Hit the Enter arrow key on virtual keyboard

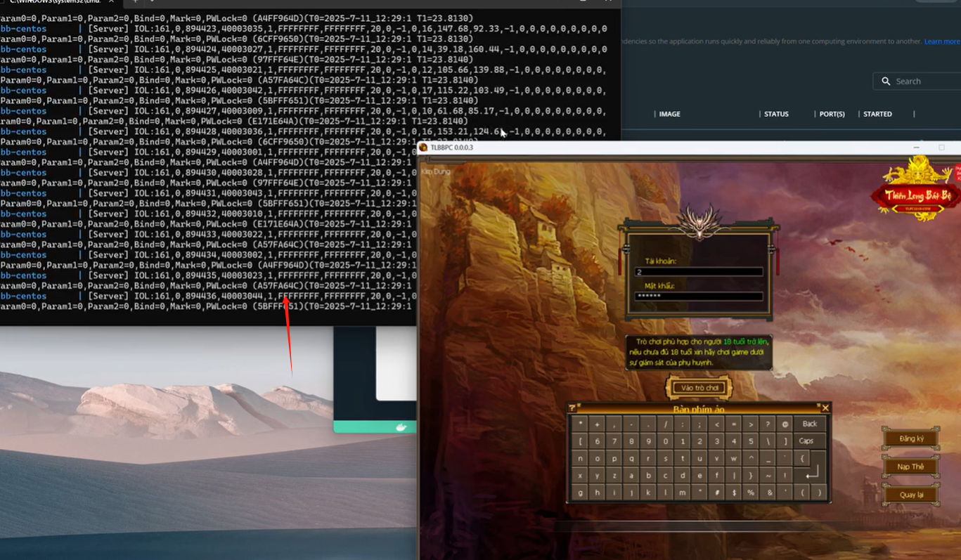click(x=813, y=474)
